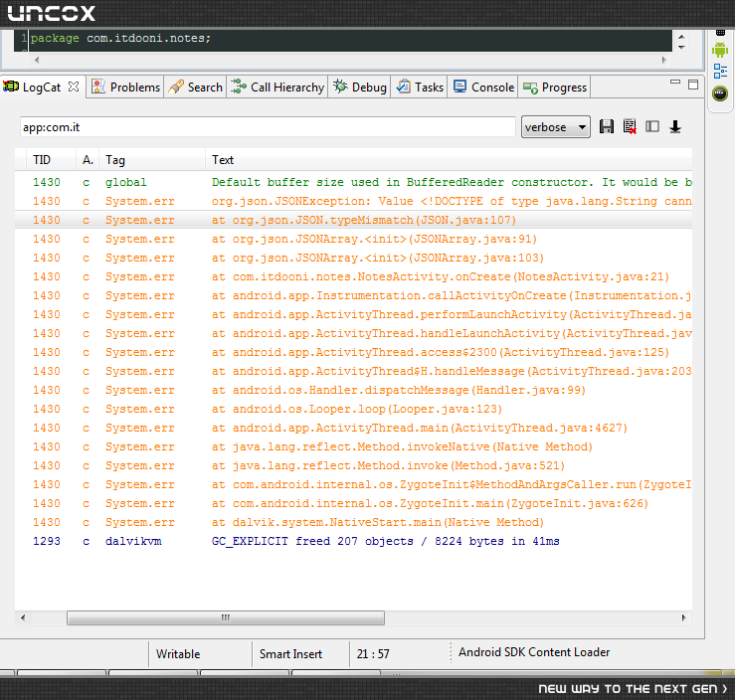735x700 pixels.
Task: Open the verbose log level dropdown
Action: (555, 127)
